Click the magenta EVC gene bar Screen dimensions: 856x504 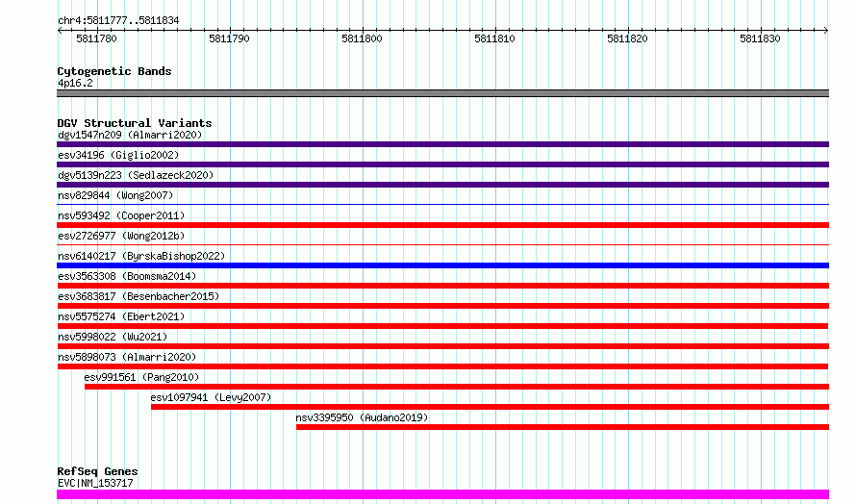442,494
